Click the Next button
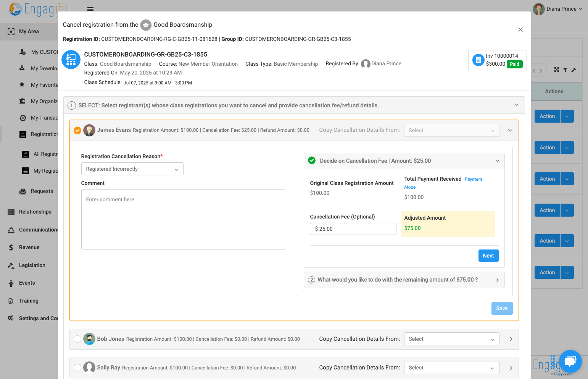588x379 pixels. point(488,256)
